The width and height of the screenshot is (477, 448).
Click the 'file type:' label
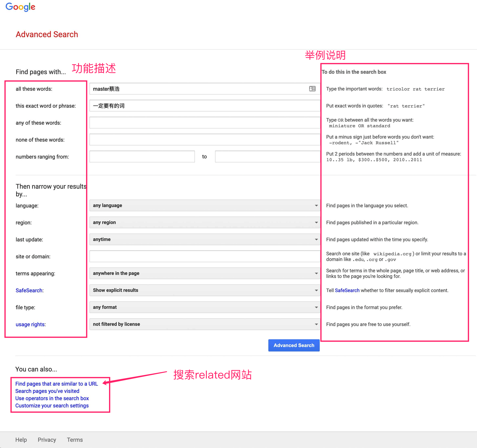25,307
